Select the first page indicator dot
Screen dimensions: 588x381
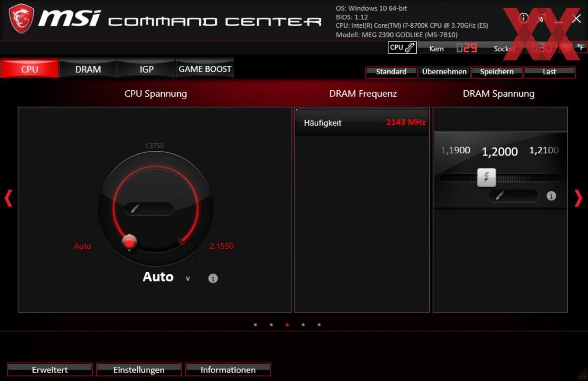pyautogui.click(x=256, y=324)
